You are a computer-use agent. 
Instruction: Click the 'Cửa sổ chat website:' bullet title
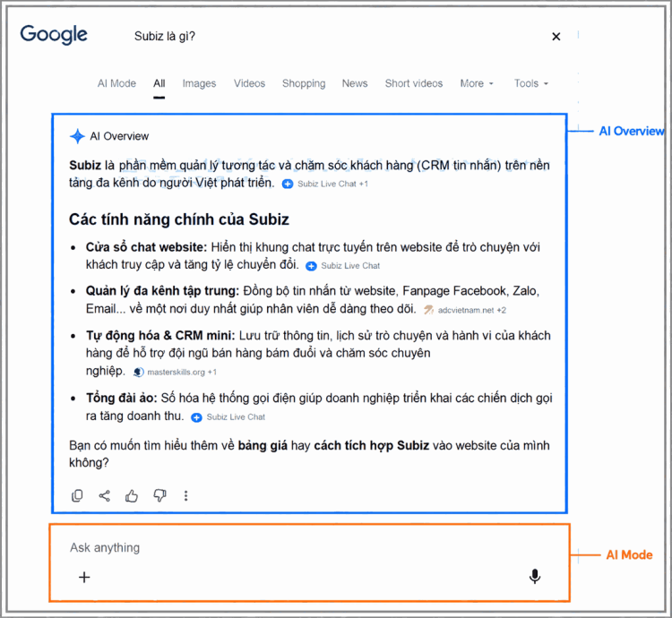click(146, 247)
